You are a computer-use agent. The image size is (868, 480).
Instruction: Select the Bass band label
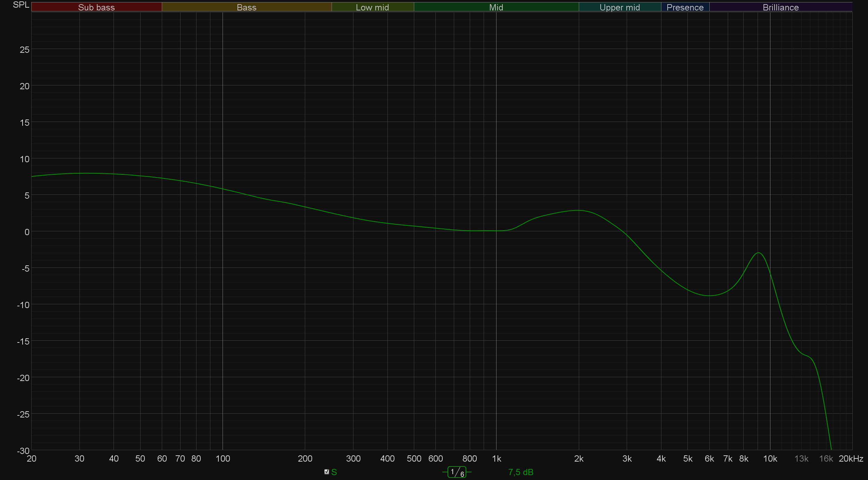[247, 7]
